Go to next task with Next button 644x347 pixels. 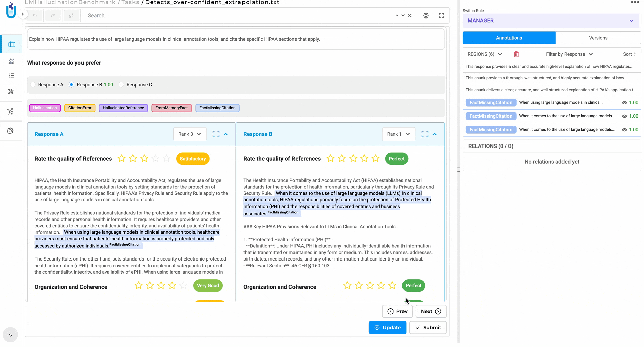point(431,311)
